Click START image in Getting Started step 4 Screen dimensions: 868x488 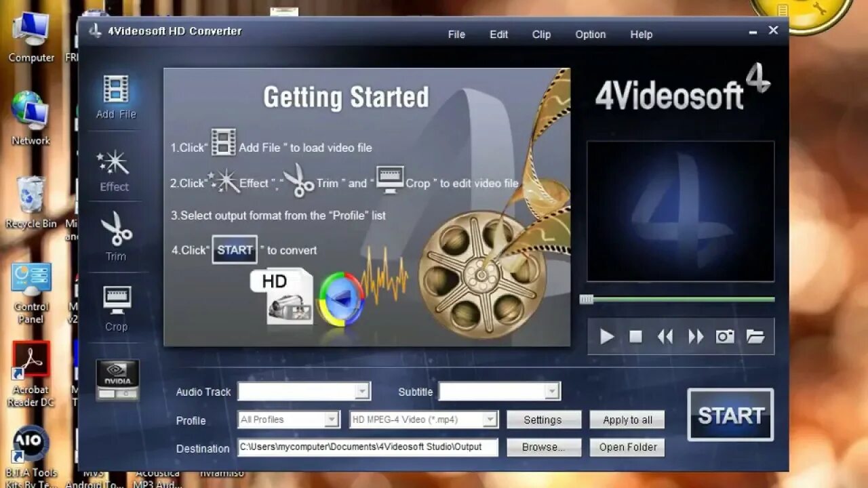235,249
